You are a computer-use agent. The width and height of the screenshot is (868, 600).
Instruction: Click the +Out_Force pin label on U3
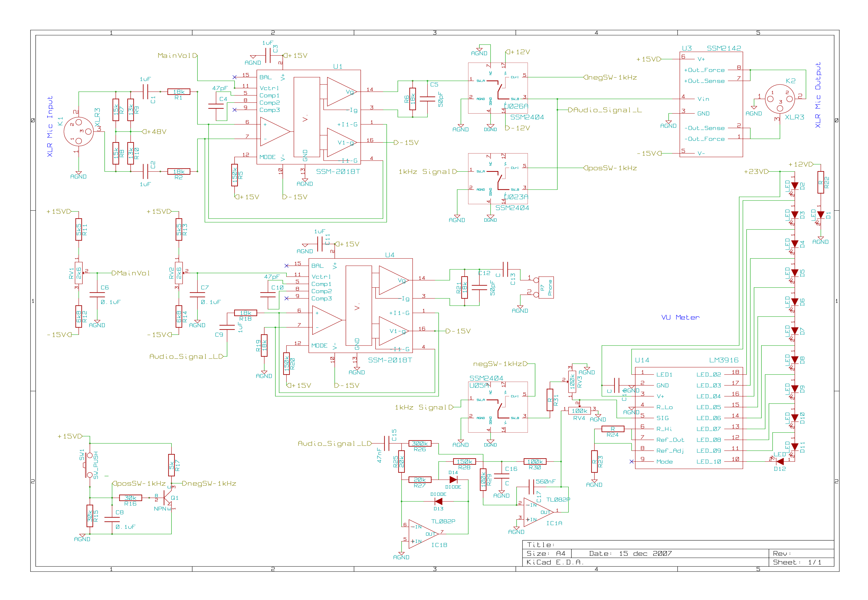704,70
